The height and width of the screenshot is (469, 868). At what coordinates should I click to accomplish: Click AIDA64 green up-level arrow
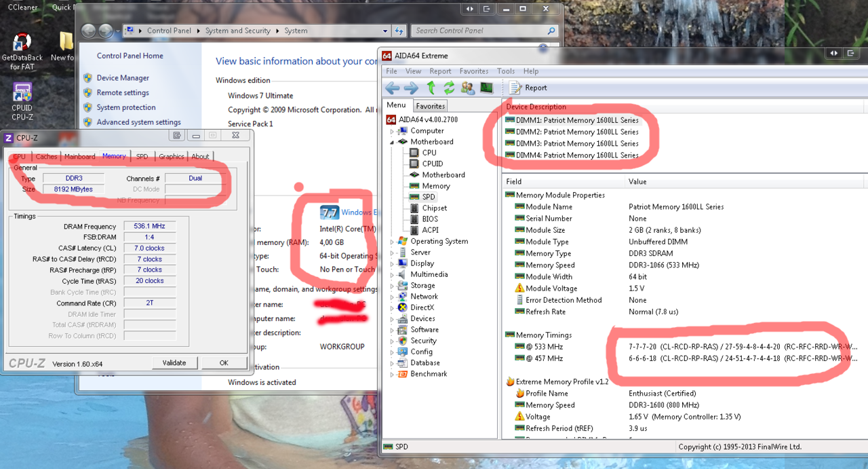pos(431,88)
